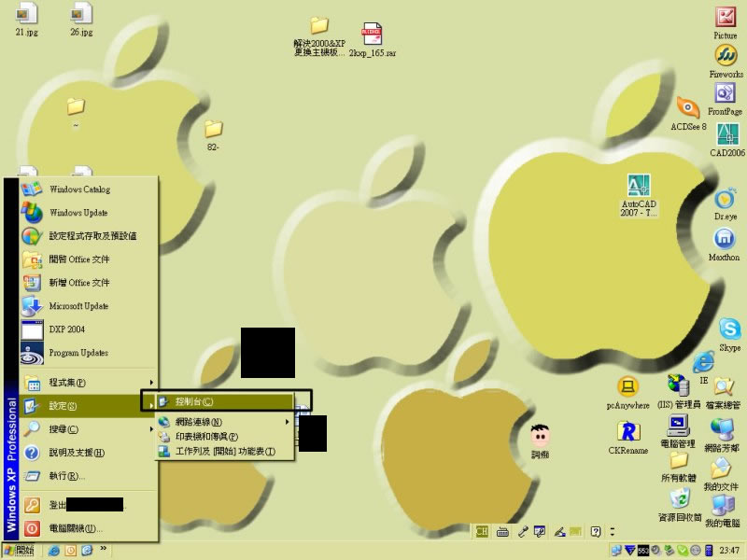Open the folder named ~
This screenshot has height=560, width=747.
(76, 113)
